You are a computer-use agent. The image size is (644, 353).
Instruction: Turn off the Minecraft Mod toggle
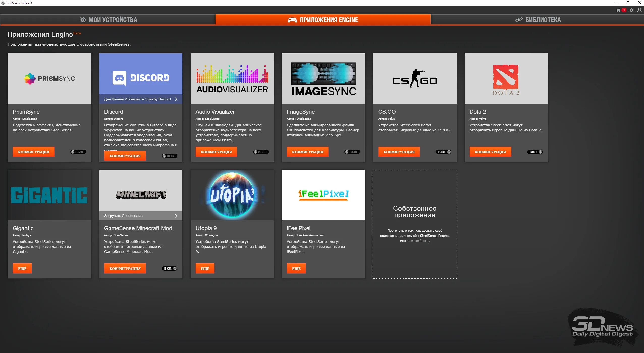(x=169, y=268)
